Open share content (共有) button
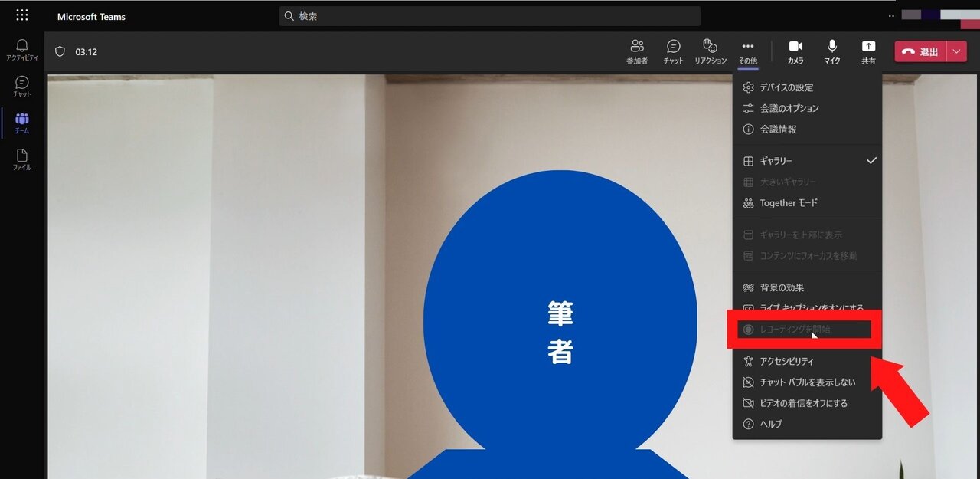 click(x=868, y=52)
